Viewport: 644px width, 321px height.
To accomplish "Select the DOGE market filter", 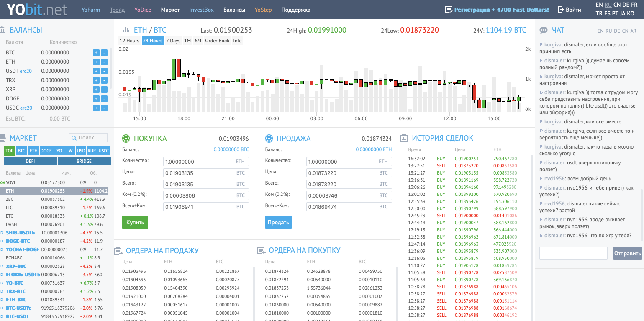I will point(46,151).
